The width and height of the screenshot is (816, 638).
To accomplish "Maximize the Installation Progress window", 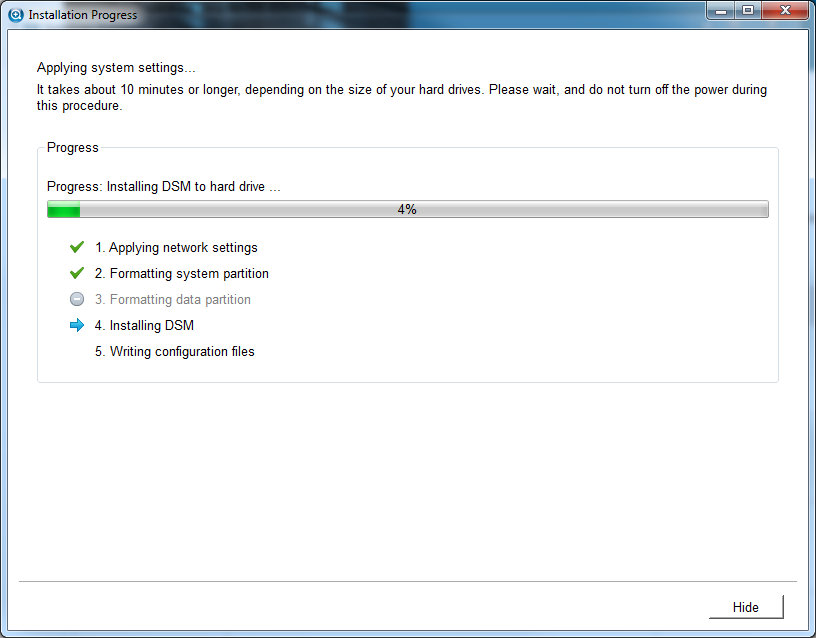I will (748, 11).
